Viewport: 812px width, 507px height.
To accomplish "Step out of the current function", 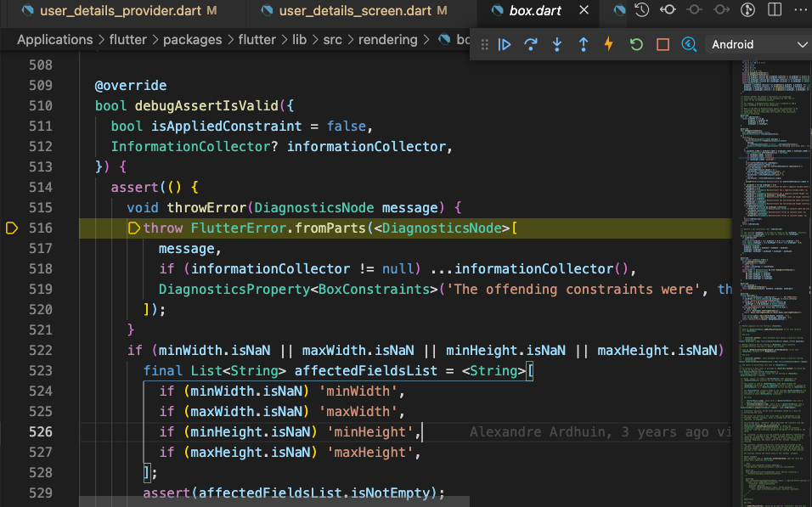I will point(584,44).
